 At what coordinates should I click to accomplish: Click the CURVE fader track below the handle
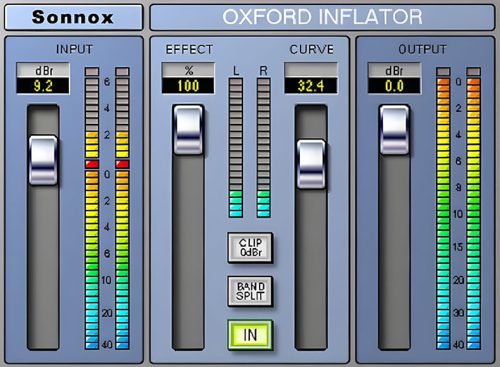311,269
